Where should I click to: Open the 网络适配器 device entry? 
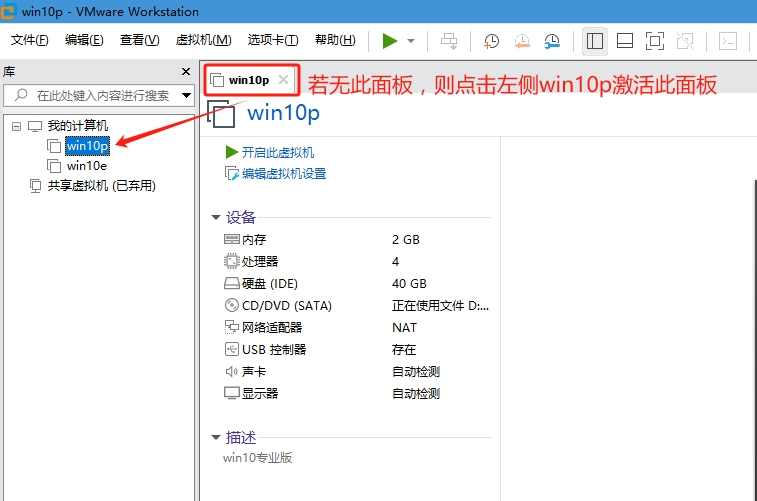click(272, 328)
